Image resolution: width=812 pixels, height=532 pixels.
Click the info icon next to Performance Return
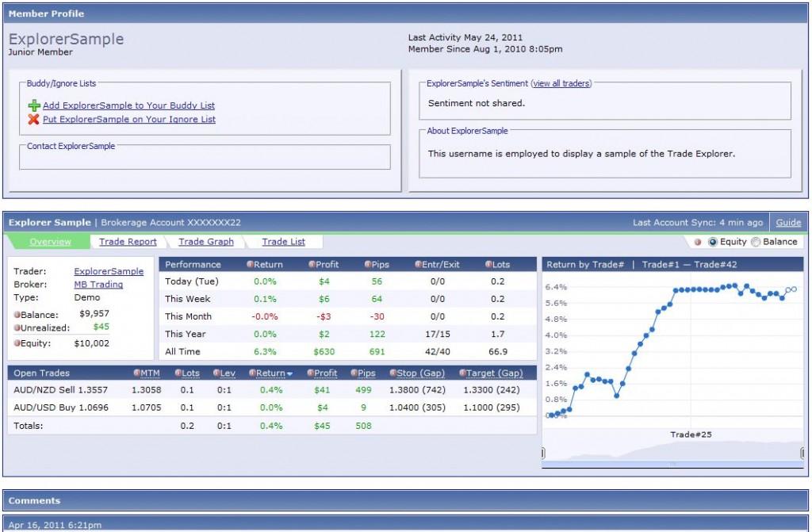pyautogui.click(x=250, y=265)
